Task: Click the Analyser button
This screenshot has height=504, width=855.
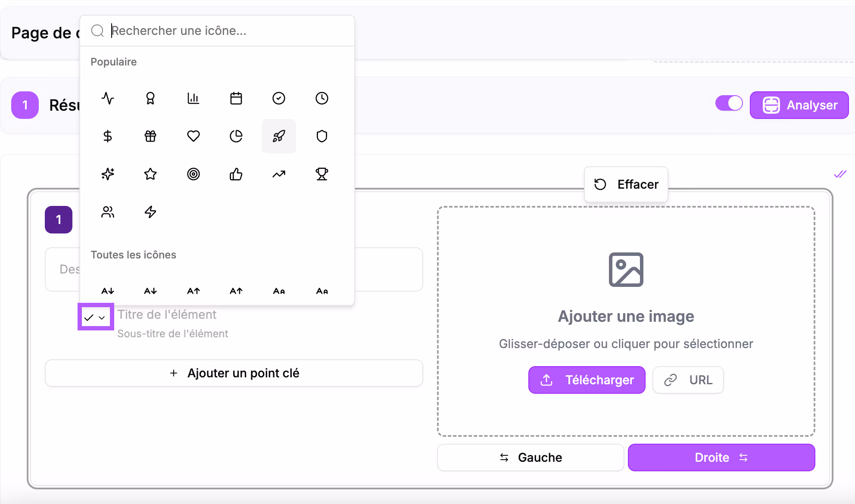Action: [x=799, y=105]
